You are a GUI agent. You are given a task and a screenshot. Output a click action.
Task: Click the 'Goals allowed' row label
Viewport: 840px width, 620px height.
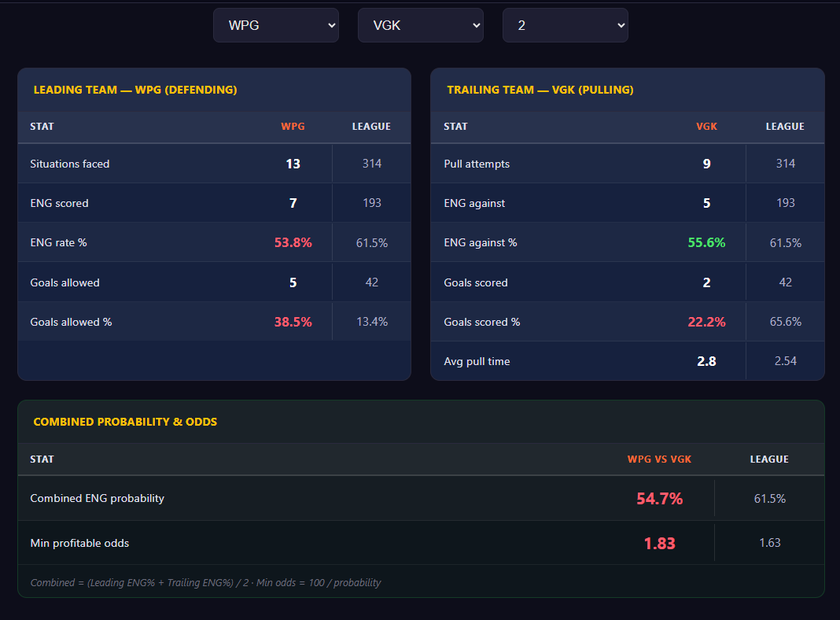tap(64, 282)
